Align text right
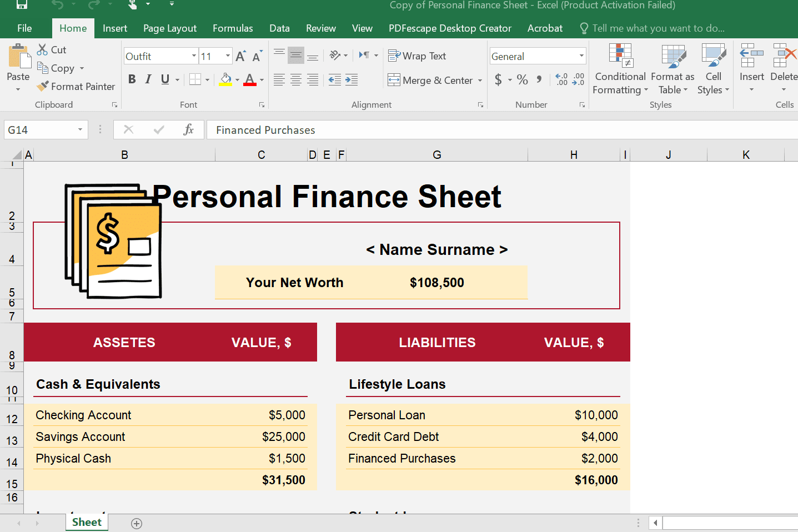 [x=313, y=79]
